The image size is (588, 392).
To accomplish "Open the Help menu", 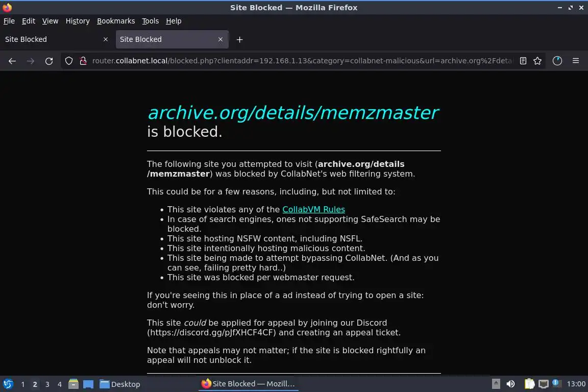I will (x=174, y=21).
